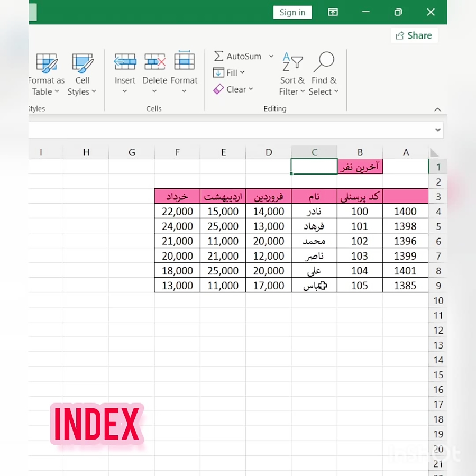Select column D header
The width and height of the screenshot is (476, 476).
(x=269, y=152)
